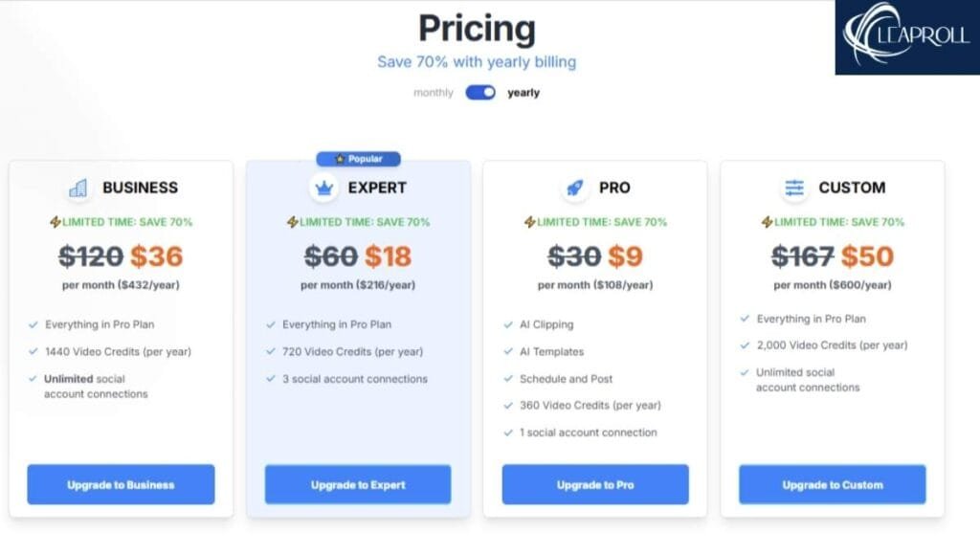Screen dimensions: 980x555
Task: Click the AI Clipping checkmark icon
Action: coord(508,324)
